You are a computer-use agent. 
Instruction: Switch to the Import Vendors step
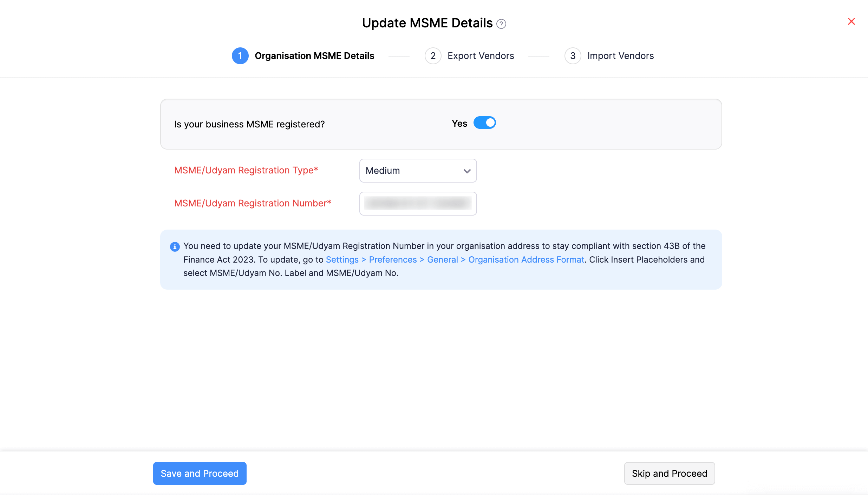click(620, 55)
